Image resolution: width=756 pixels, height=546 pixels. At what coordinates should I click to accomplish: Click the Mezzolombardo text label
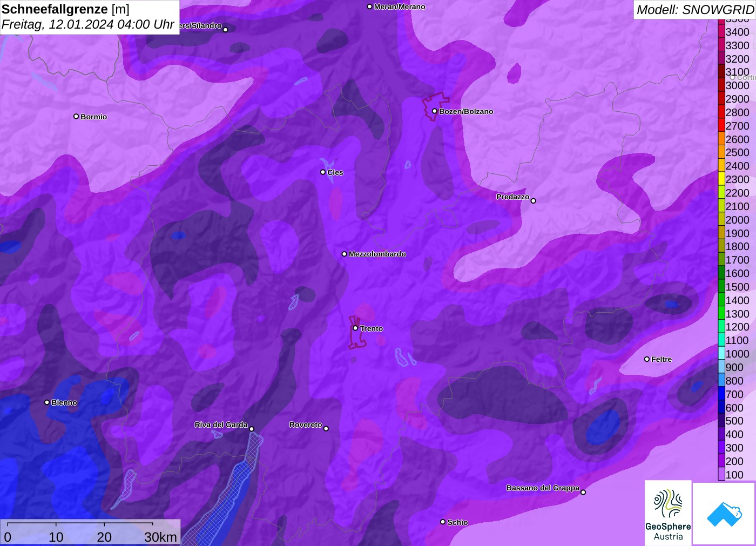click(x=377, y=254)
